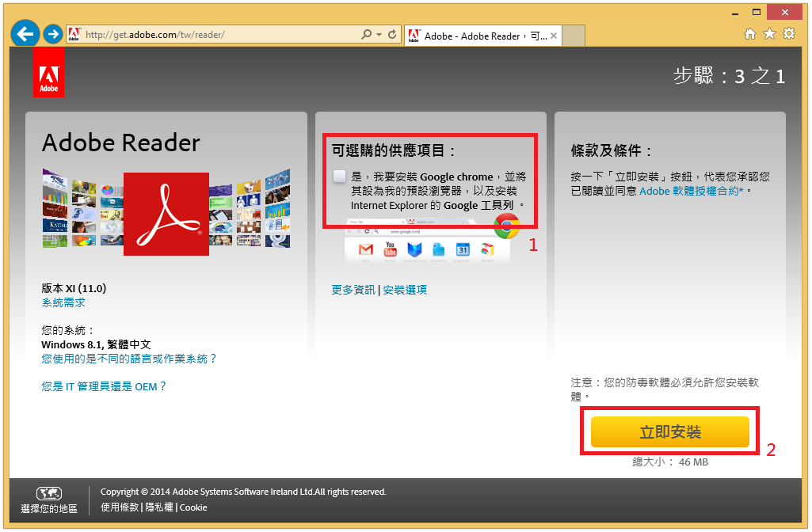Click the 可選購的供應項目 heading
Viewport: 812px width, 532px height.
coord(394,150)
